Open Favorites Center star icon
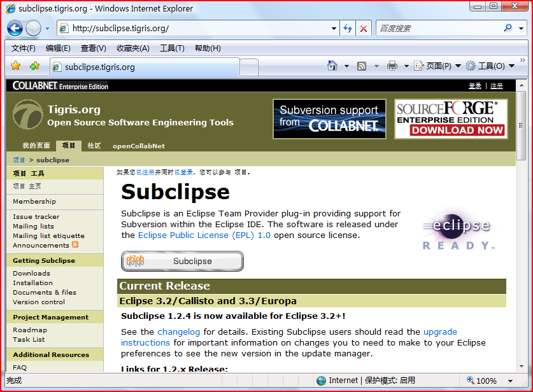Viewport: 533px width, 392px height. (16, 66)
